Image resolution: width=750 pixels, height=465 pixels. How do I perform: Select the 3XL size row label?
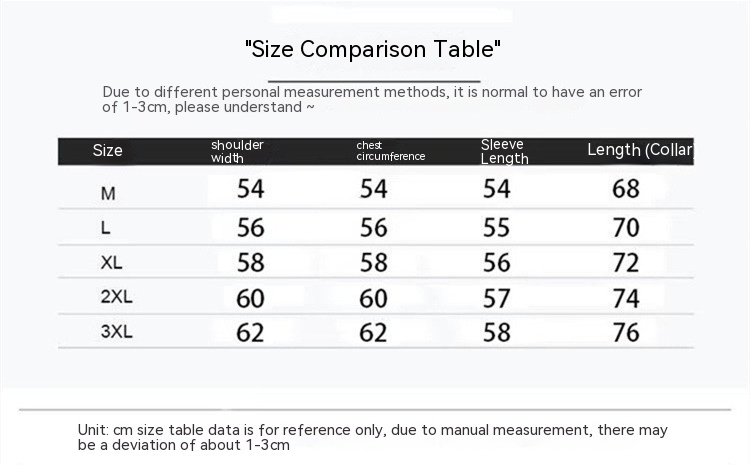116,333
